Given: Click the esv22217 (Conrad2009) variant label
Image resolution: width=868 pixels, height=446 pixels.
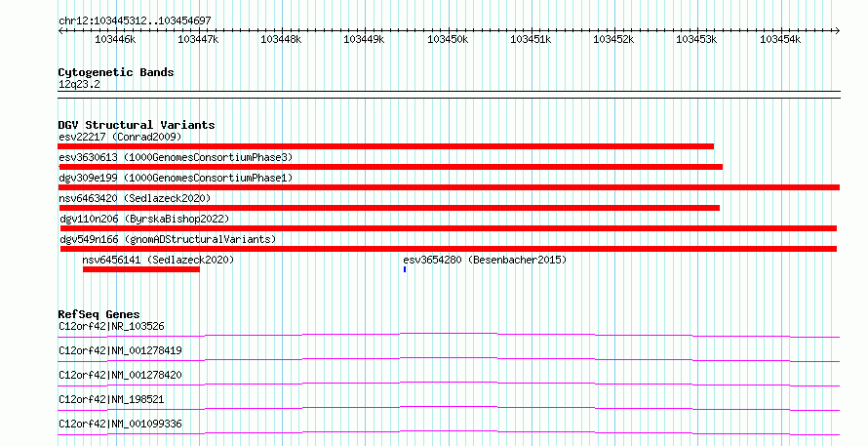Looking at the screenshot, I should (120, 137).
